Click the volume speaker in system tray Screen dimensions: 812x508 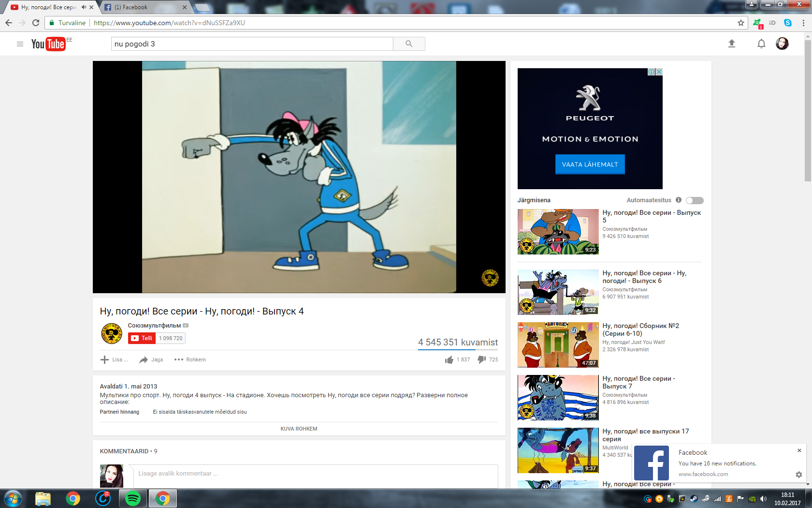[x=763, y=499]
